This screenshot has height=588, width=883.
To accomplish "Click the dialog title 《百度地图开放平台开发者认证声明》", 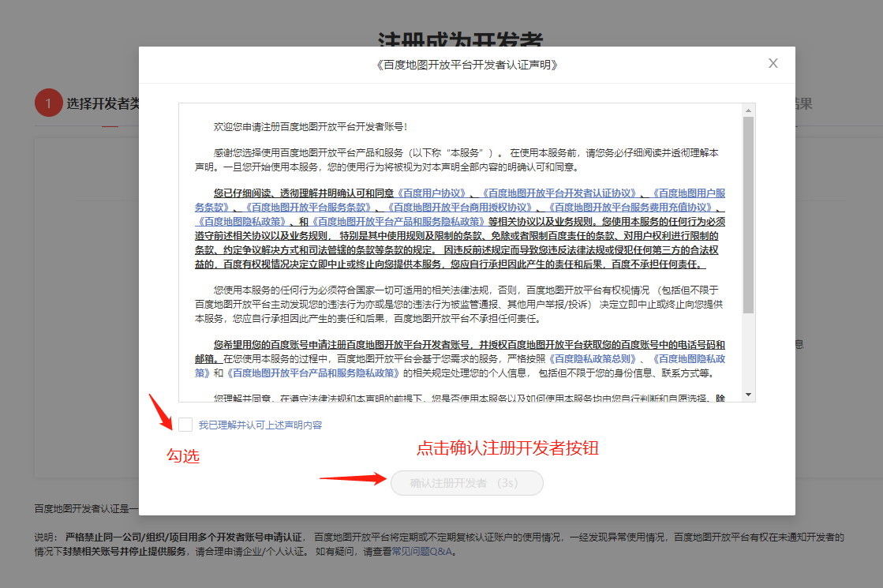I will pos(467,65).
